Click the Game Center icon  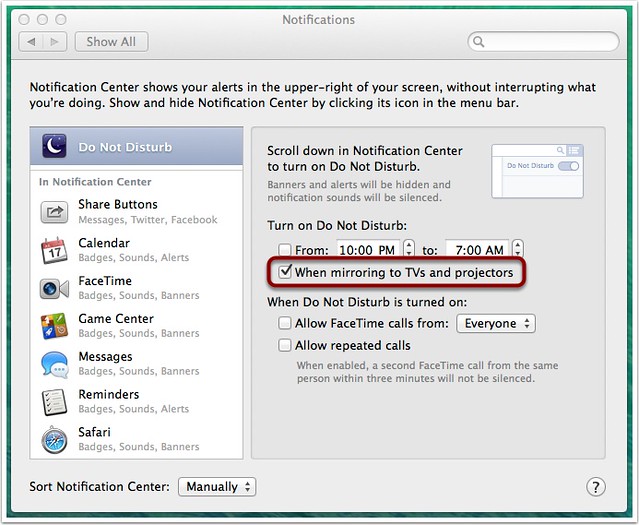click(54, 326)
